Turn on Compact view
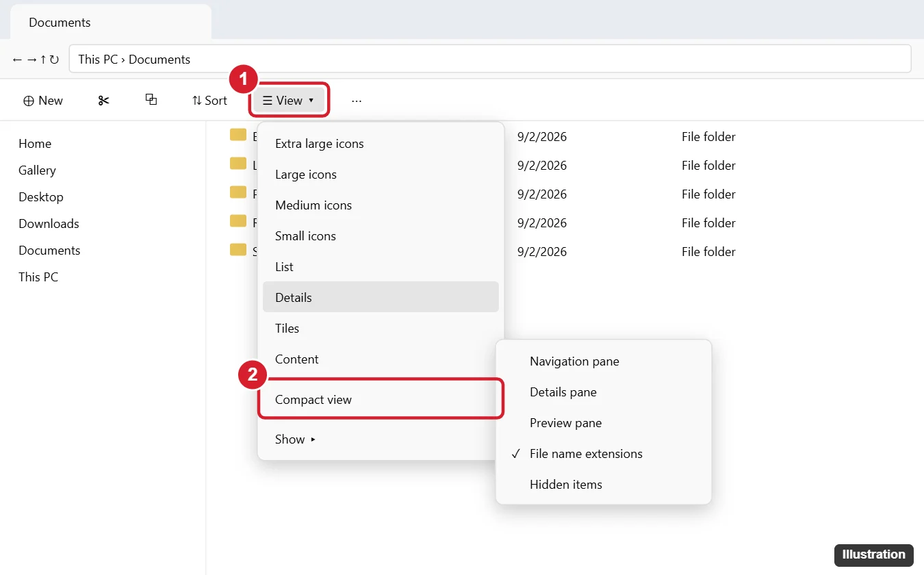 [381, 400]
